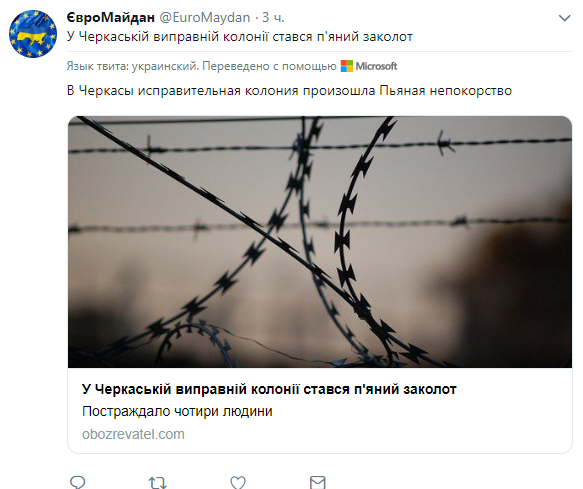Click the Постраждало чотири людини description

(177, 411)
